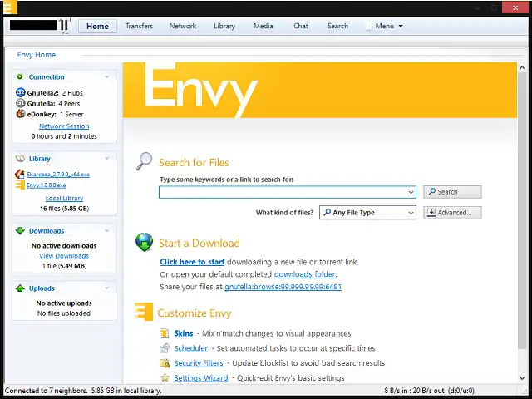Open the Media tab
This screenshot has height=399, width=532.
264,26
